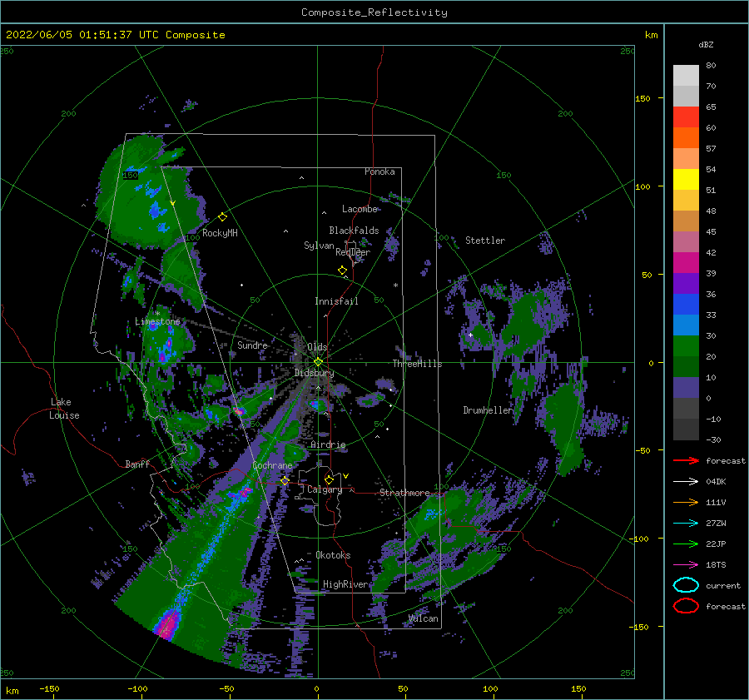Click the white 04DK arrow icon
The height and width of the screenshot is (700, 749).
[x=686, y=482]
